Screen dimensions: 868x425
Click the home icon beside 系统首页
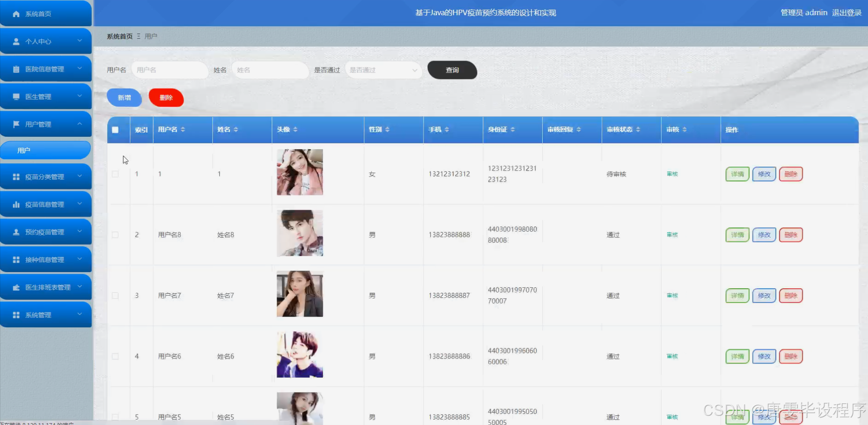[16, 14]
